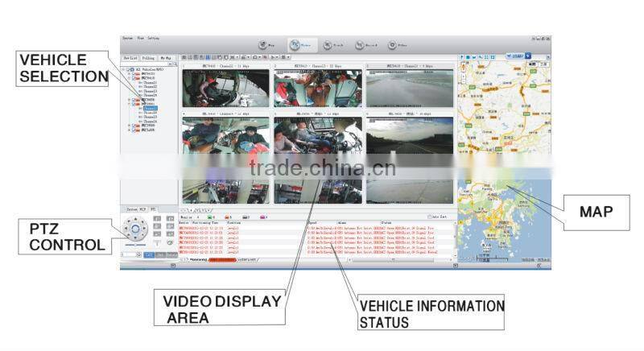Open the Map view in top toolbar
644x351 pixels.
click(x=266, y=45)
